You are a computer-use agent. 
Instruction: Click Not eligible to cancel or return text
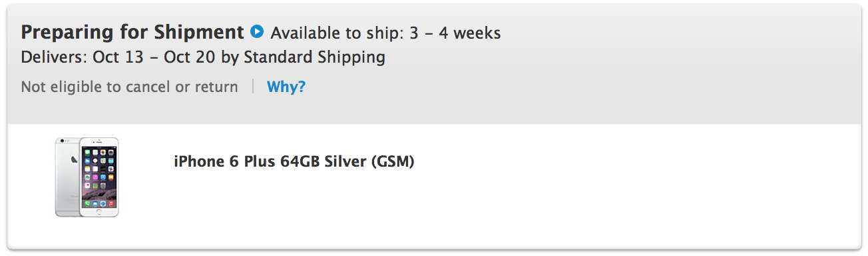(129, 87)
